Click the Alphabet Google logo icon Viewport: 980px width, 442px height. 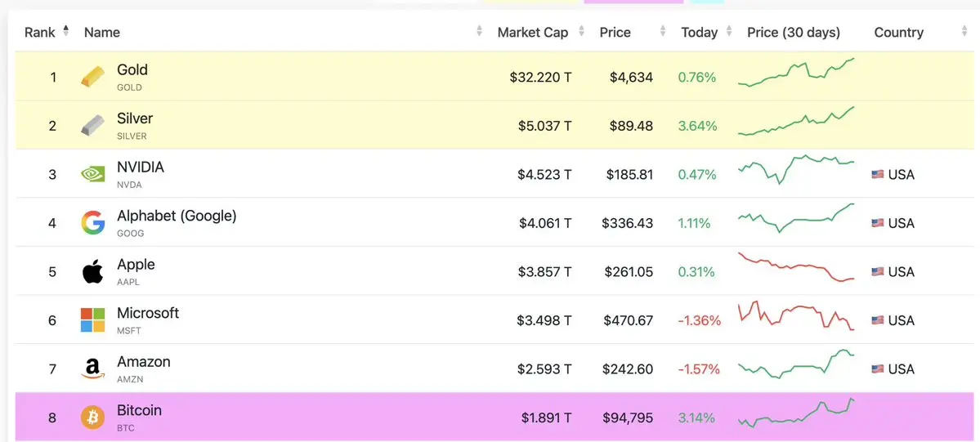(92, 222)
